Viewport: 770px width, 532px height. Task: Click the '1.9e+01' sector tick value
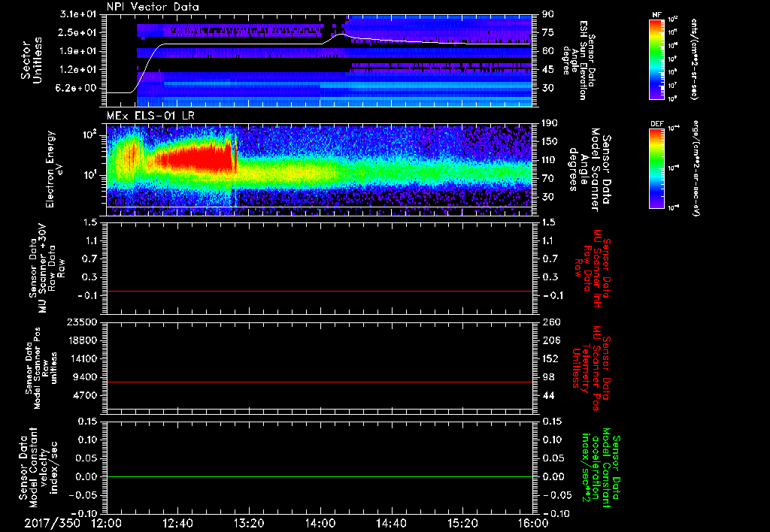(x=78, y=51)
